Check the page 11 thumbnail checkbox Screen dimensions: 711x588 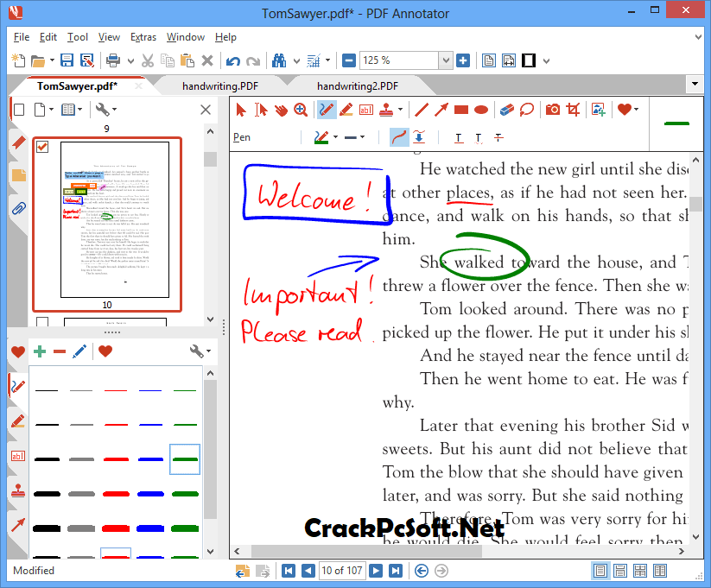tap(42, 322)
